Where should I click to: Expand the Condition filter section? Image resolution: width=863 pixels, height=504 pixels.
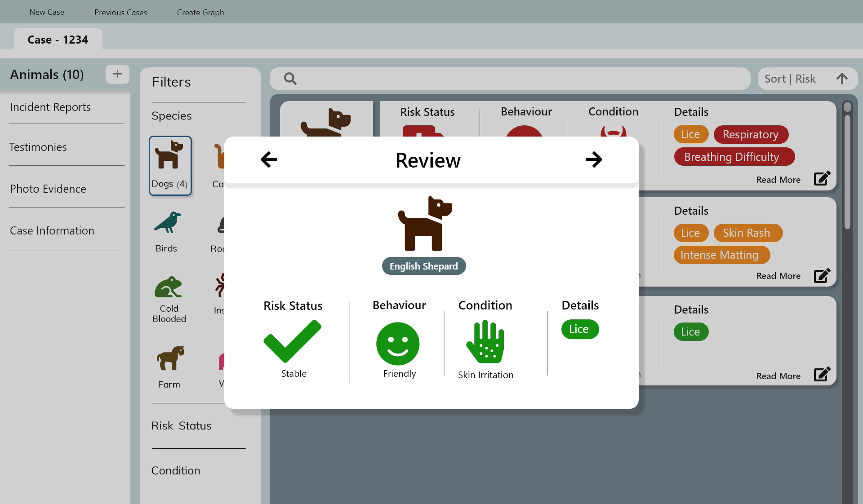point(176,470)
